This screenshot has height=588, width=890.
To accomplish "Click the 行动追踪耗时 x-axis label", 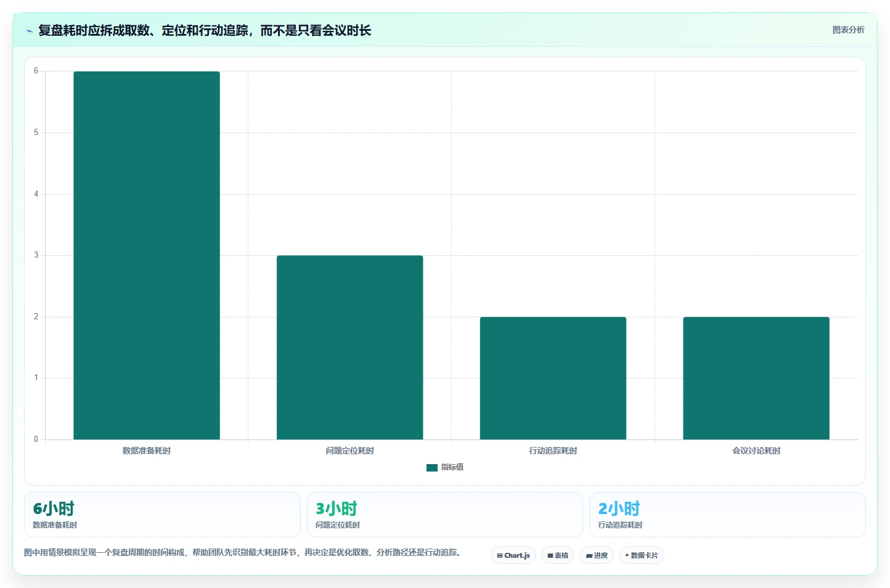I will point(553,451).
